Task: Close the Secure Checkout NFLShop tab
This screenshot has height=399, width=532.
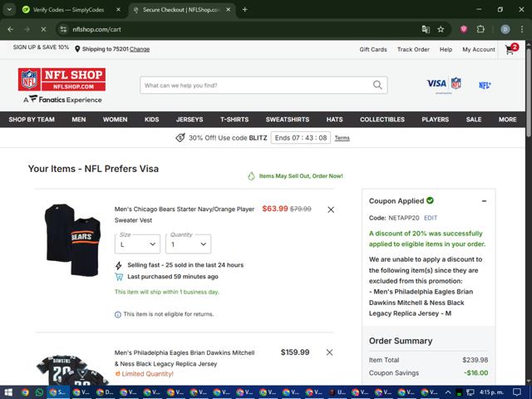Action: [229, 9]
